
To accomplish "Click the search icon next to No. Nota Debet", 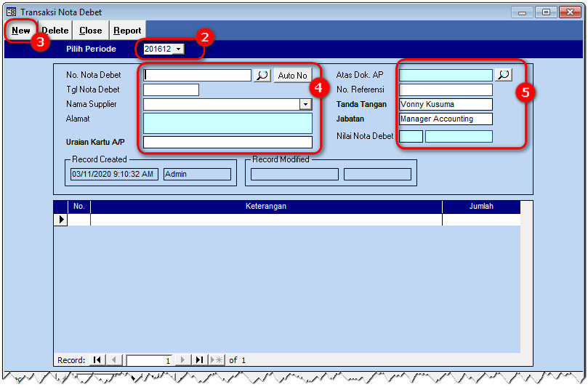I will click(x=262, y=75).
